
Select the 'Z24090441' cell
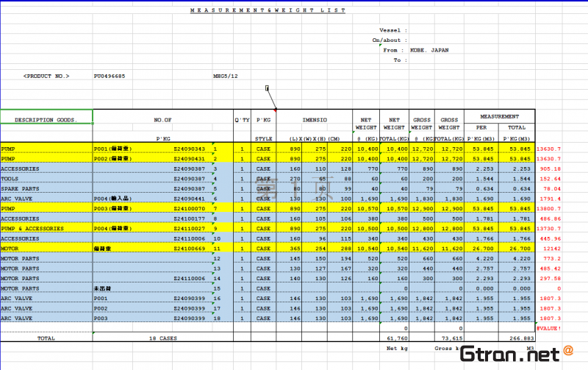(x=190, y=199)
